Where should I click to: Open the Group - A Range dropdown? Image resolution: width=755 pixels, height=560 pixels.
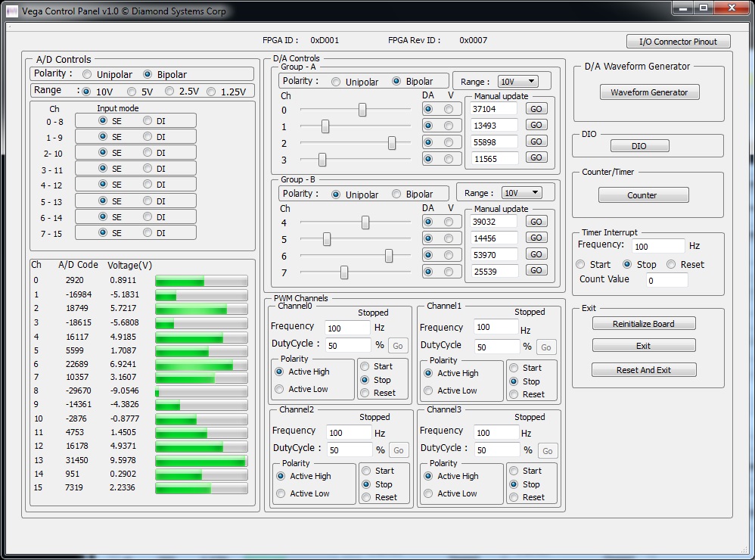pyautogui.click(x=517, y=82)
